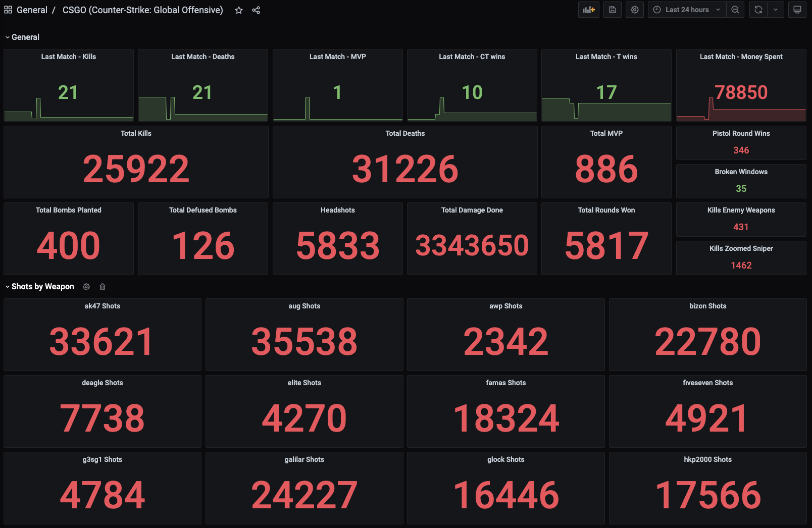
Task: Click the Kills Enemy Weapons panel title
Action: pos(741,210)
